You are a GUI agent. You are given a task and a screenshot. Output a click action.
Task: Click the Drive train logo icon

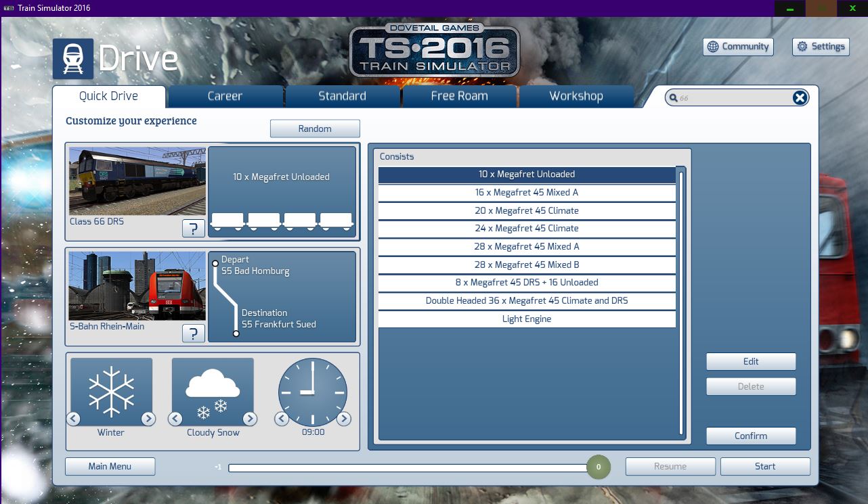pyautogui.click(x=72, y=60)
